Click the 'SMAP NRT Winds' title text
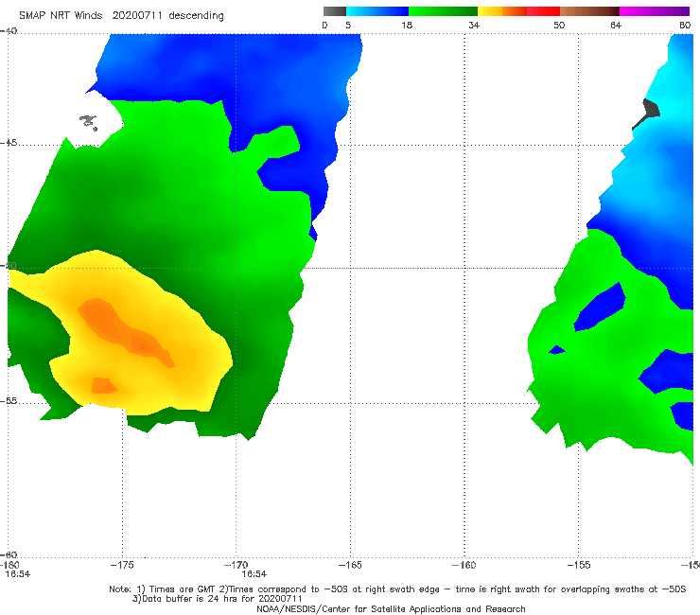 click(x=61, y=16)
